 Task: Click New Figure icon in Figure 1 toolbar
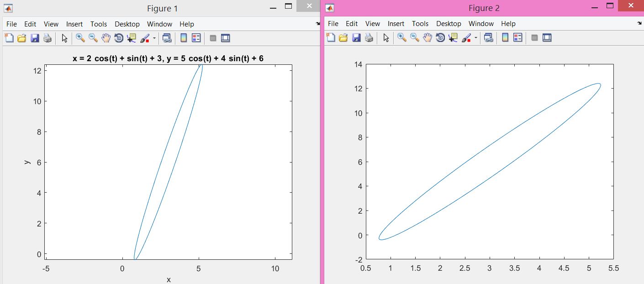(9, 38)
